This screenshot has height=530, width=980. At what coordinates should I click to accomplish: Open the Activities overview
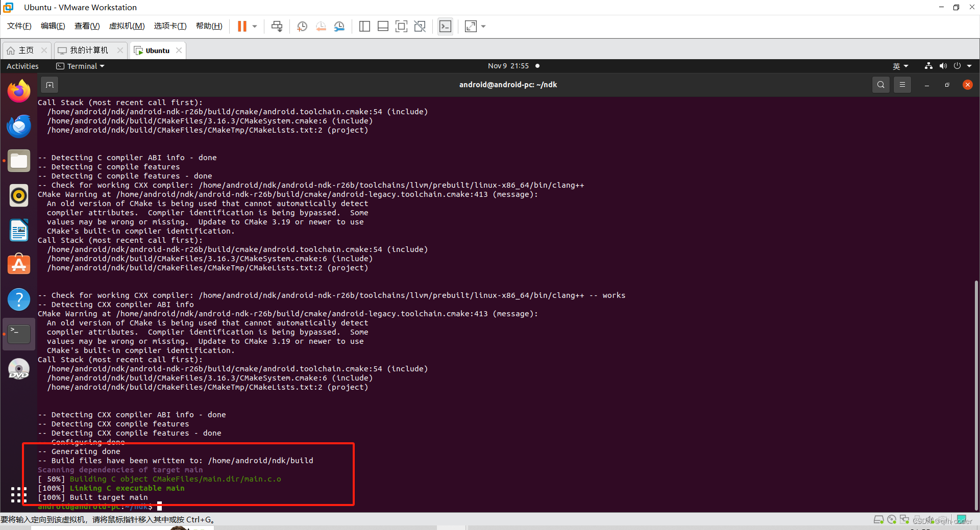click(x=22, y=66)
